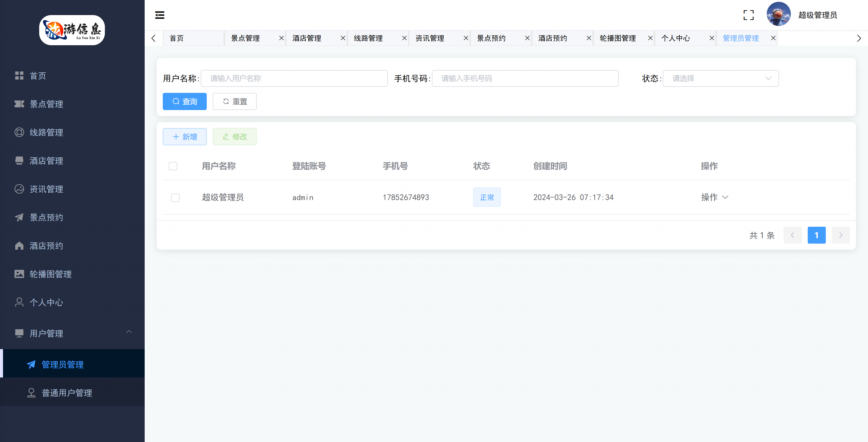Image resolution: width=868 pixels, height=442 pixels.
Task: Open 轮播图管理 in the sidebar
Action: [51, 274]
